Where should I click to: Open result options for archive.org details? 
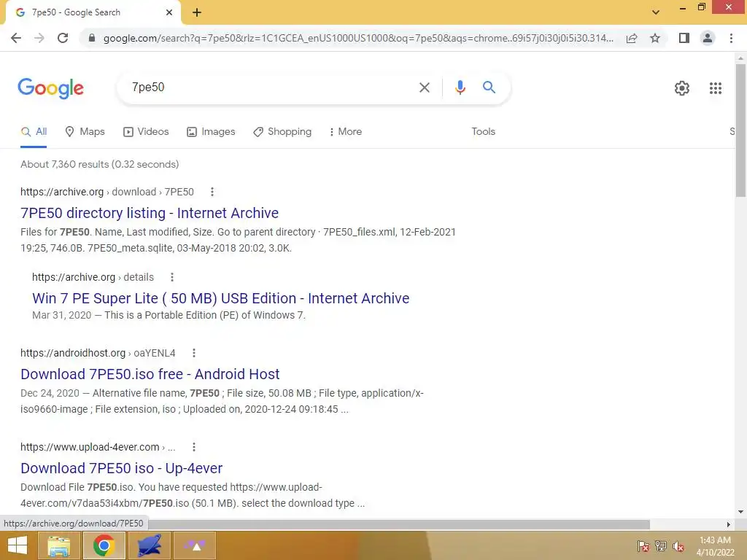pos(172,277)
